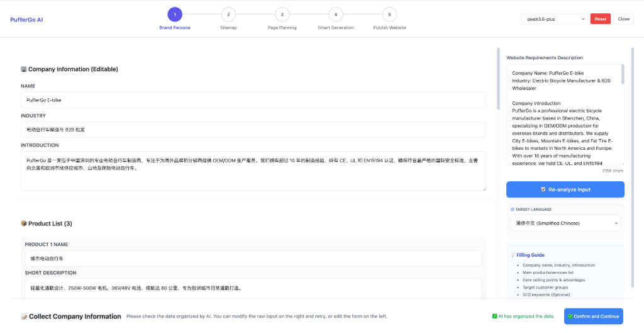This screenshot has height=333, width=644.
Task: Click the Close button in header
Action: (623, 19)
